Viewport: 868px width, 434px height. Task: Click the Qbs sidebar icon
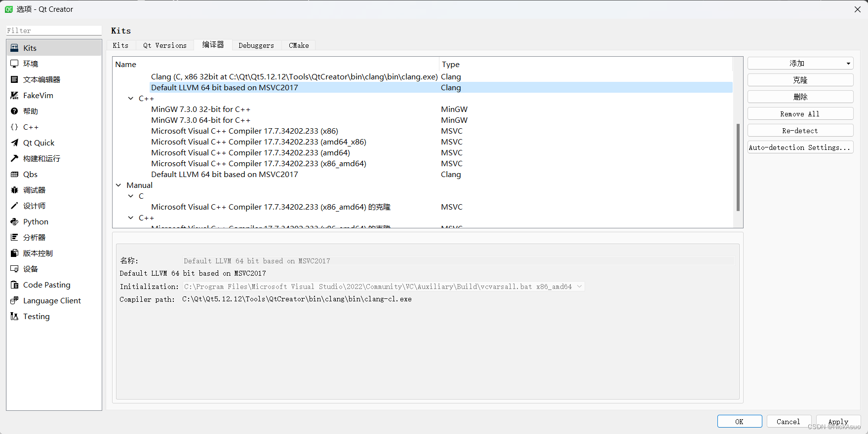(x=14, y=174)
